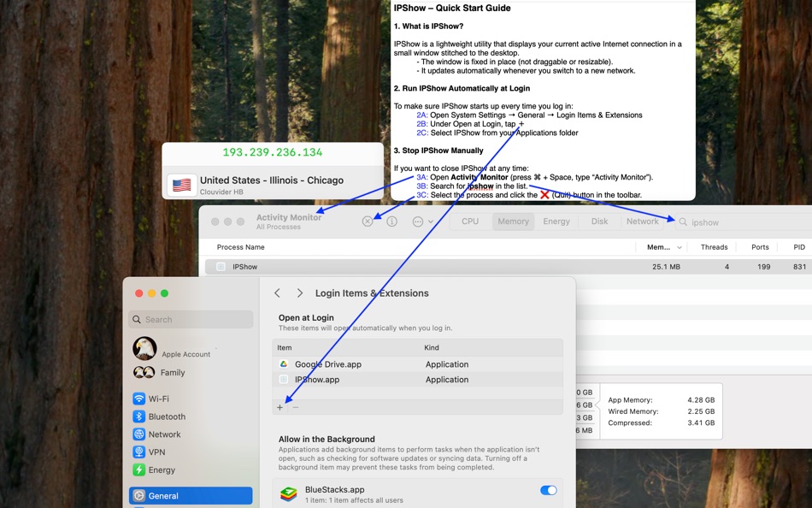This screenshot has width=812, height=508.
Task: Add a login item using the plus button
Action: pos(280,408)
